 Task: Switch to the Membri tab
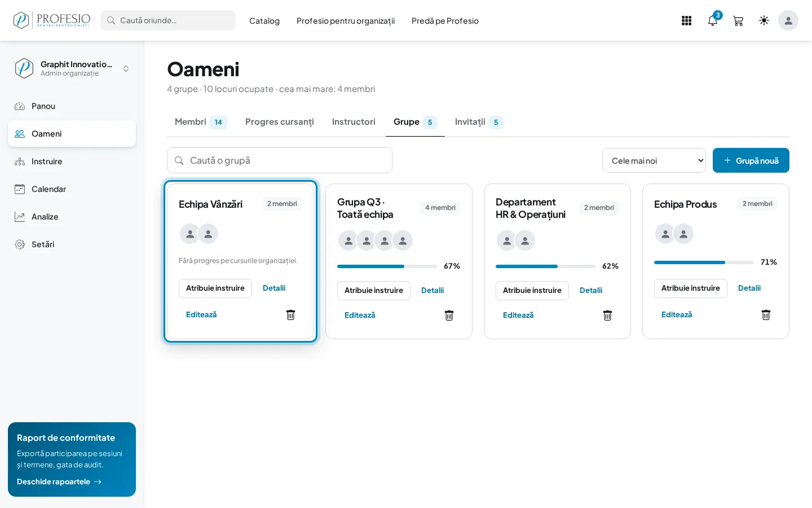[201, 122]
